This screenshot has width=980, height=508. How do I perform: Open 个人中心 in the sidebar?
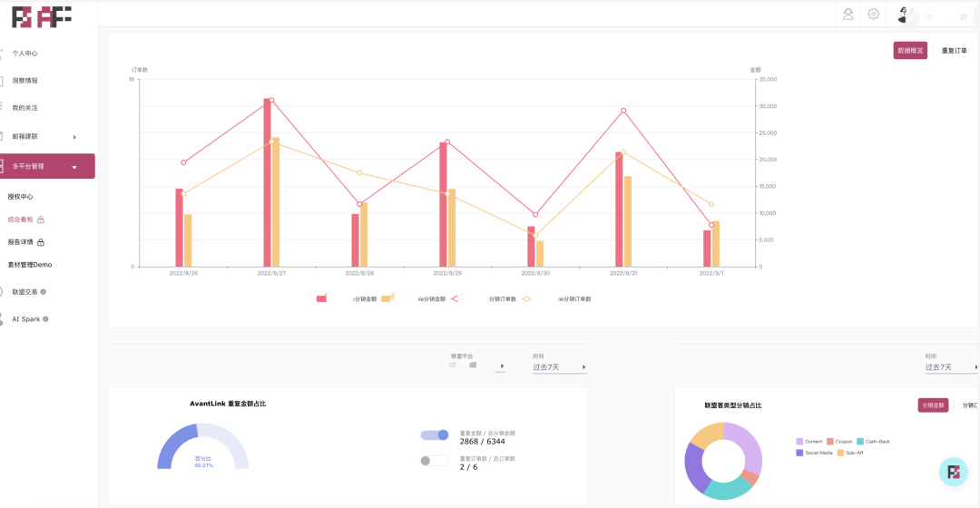tap(25, 54)
